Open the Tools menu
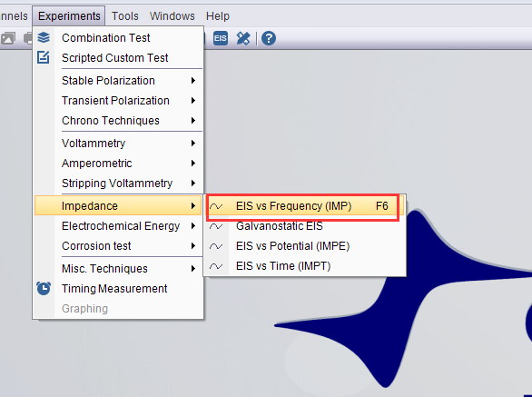This screenshot has height=397, width=532. coord(125,16)
